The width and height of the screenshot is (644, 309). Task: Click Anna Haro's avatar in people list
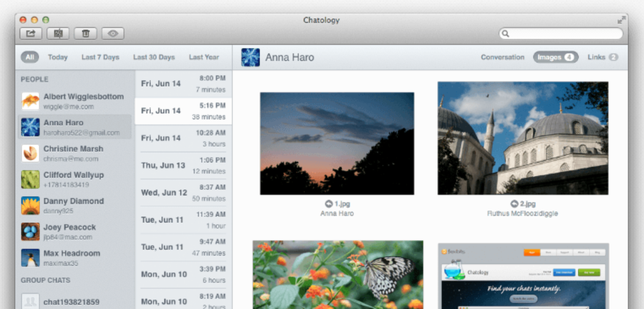click(x=30, y=127)
